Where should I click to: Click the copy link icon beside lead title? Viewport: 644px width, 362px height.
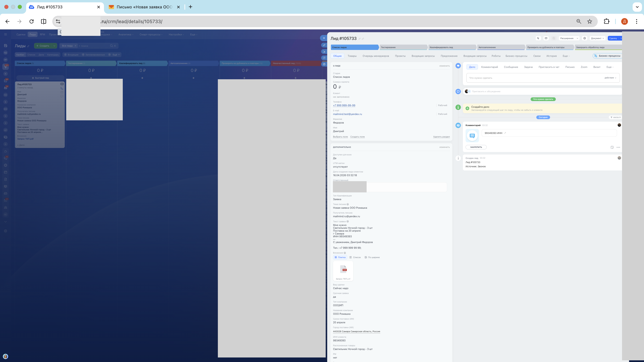pyautogui.click(x=363, y=39)
